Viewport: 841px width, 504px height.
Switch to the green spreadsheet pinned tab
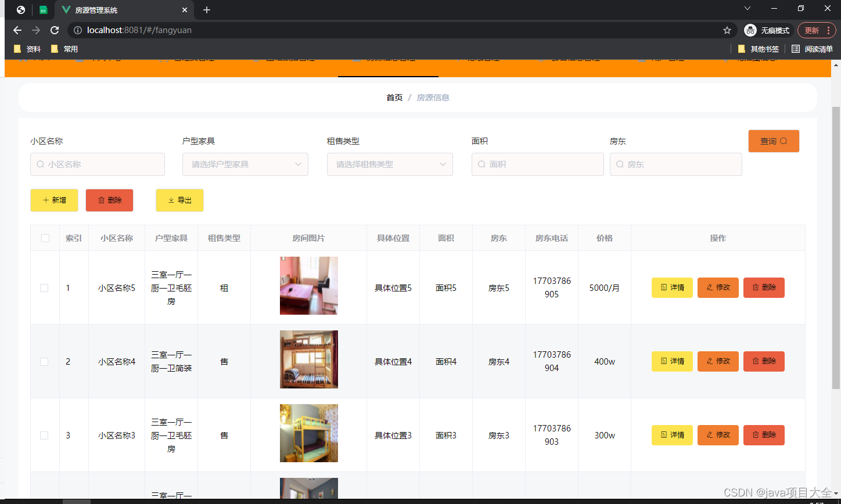click(43, 10)
